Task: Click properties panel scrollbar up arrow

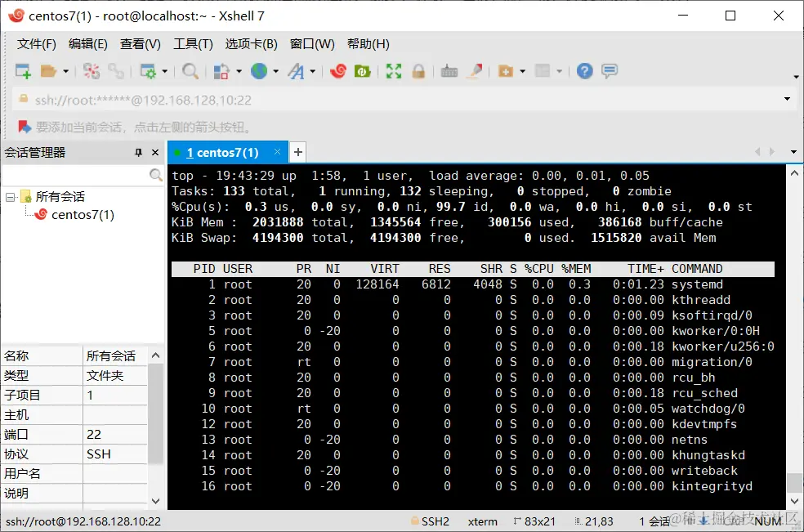Action: (156, 355)
